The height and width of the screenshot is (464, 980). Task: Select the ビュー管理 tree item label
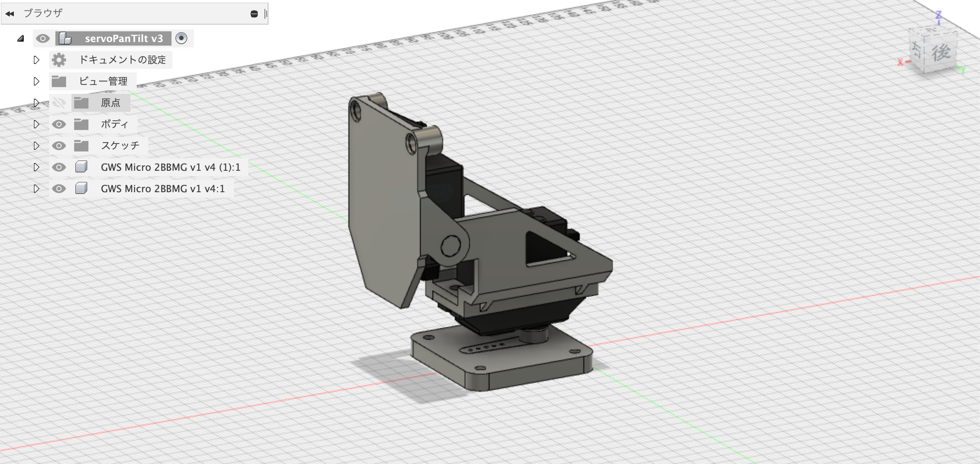point(103,81)
